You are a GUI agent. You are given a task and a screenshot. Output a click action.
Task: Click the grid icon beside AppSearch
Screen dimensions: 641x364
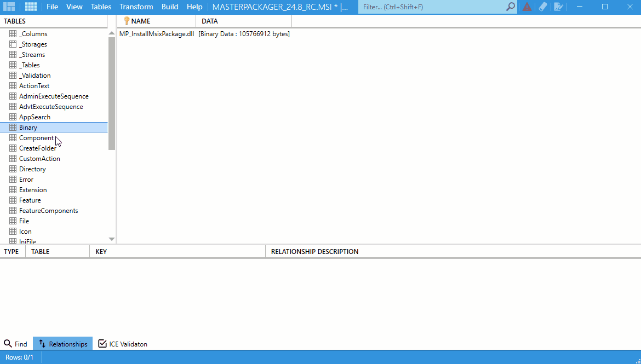tap(13, 117)
